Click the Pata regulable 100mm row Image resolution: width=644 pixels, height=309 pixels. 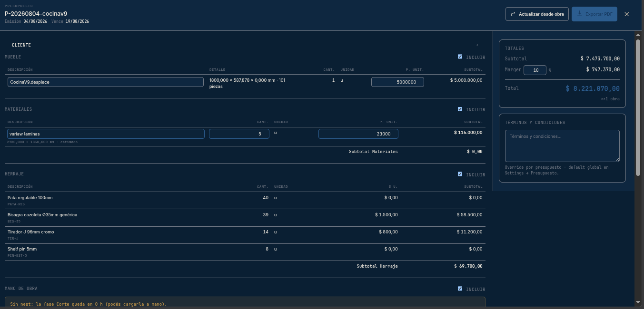[245, 200]
